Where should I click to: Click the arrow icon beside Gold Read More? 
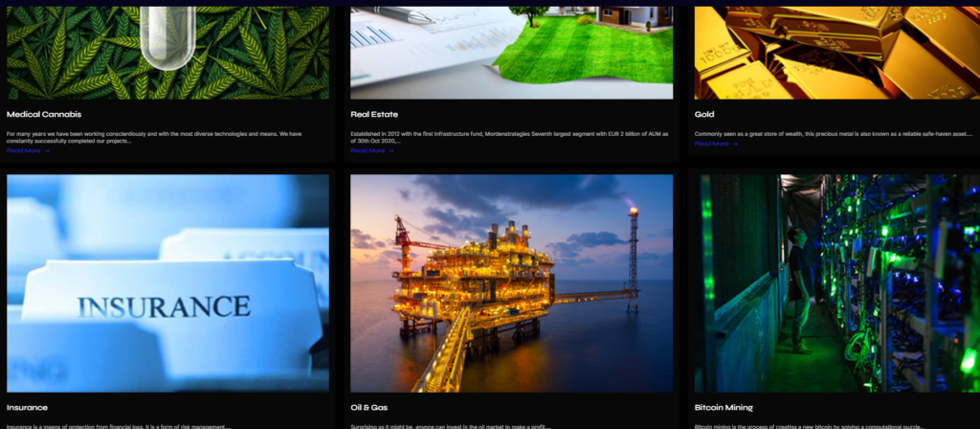coord(734,144)
